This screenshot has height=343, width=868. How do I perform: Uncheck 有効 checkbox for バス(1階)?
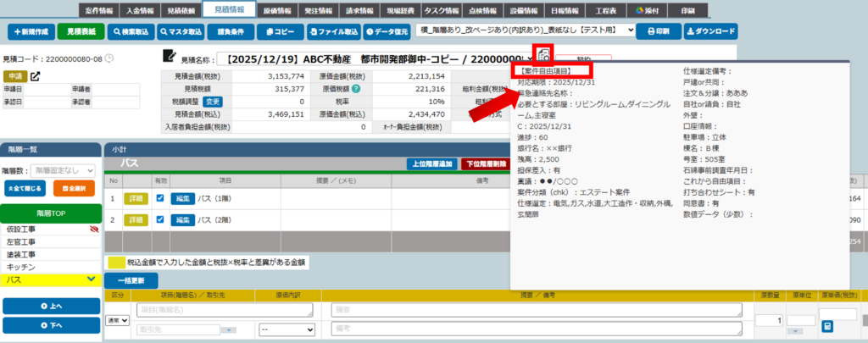(160, 198)
